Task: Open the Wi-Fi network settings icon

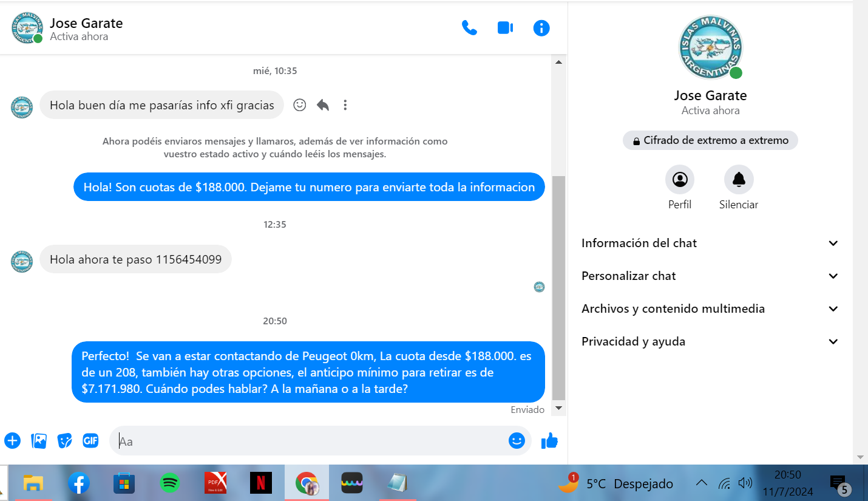Action: point(724,483)
